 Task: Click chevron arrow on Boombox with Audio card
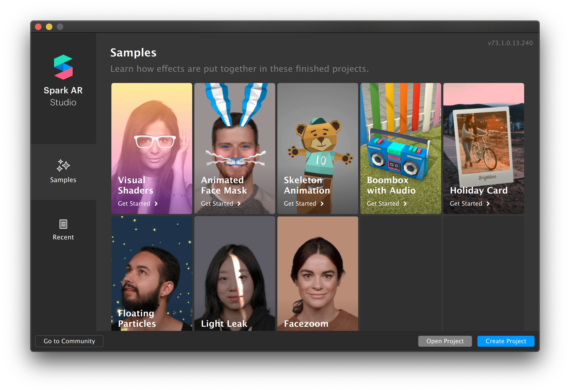click(405, 204)
